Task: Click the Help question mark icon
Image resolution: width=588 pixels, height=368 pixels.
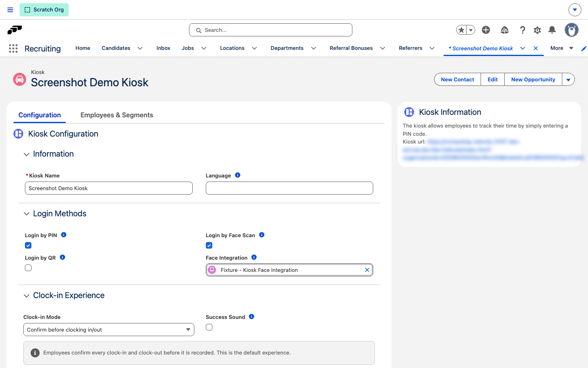Action: coord(523,30)
